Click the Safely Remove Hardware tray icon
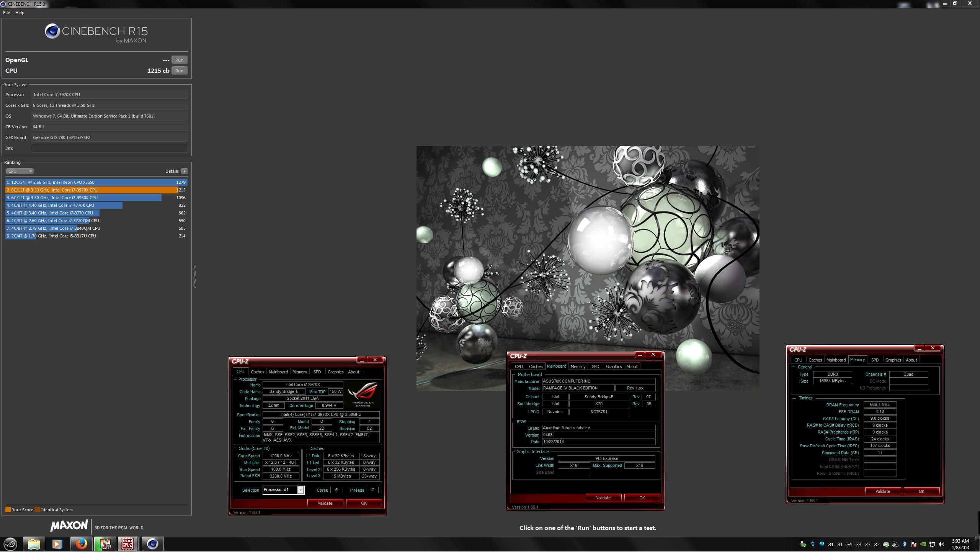 [x=803, y=544]
